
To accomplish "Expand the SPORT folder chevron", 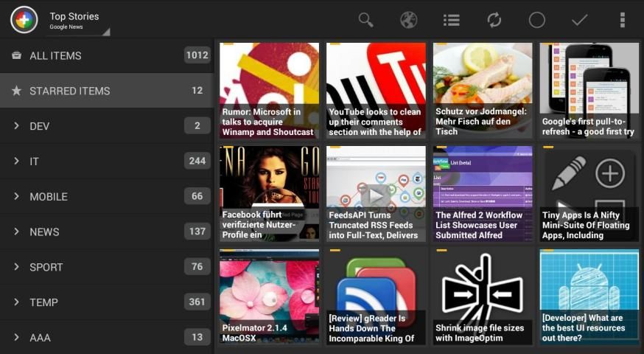I will [x=16, y=267].
